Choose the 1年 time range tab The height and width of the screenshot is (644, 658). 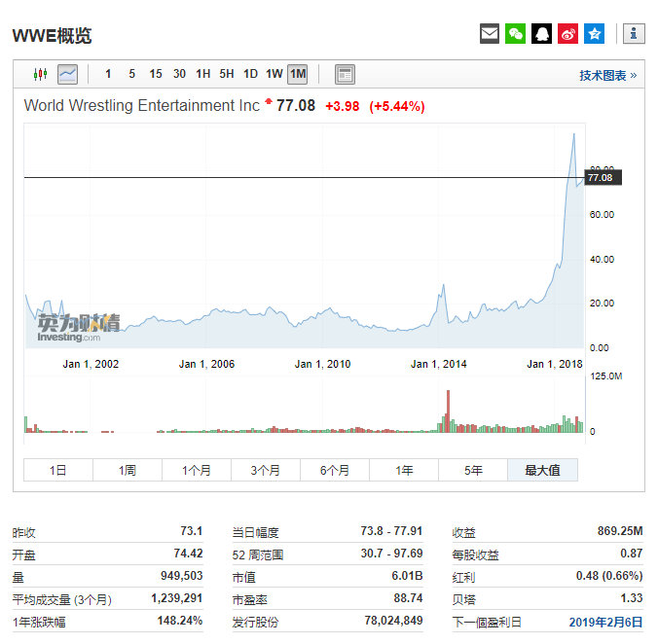[x=404, y=470]
